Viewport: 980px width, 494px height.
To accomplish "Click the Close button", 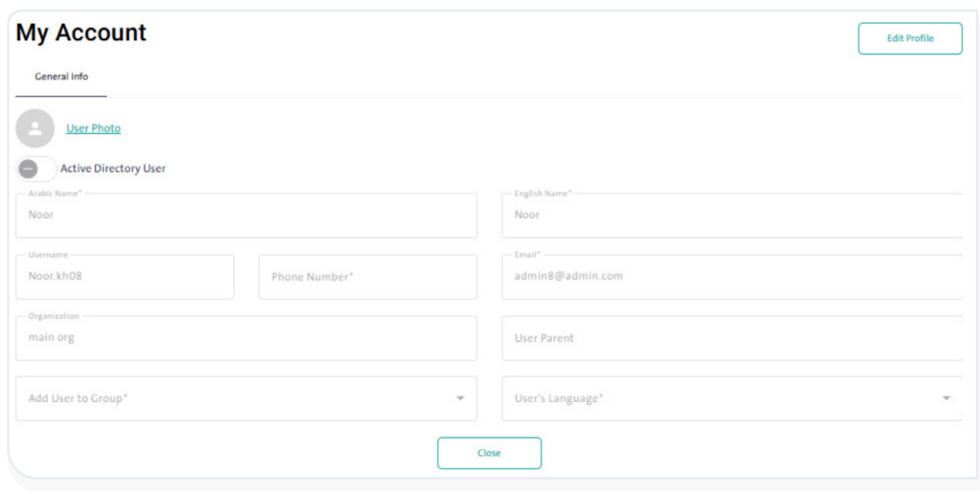I will click(489, 453).
